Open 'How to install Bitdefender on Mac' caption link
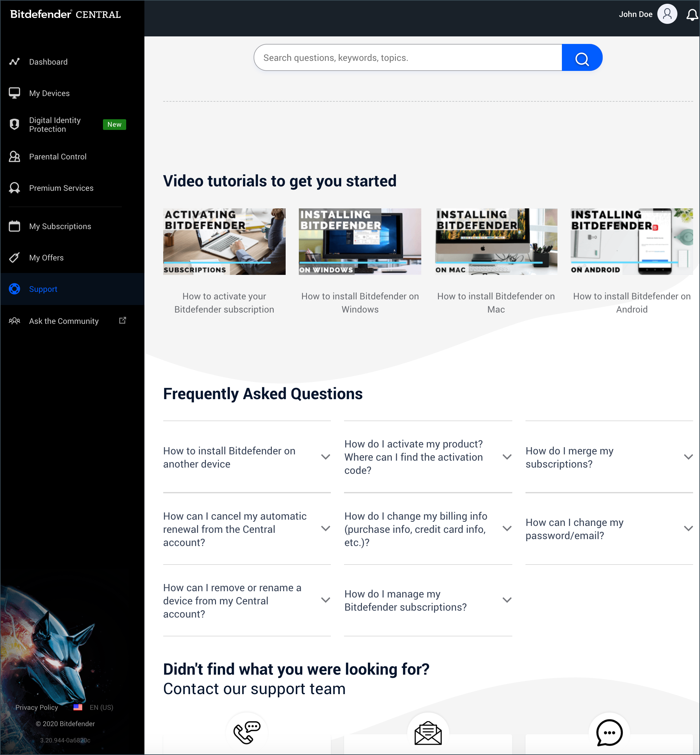The width and height of the screenshot is (700, 755). [x=496, y=303]
